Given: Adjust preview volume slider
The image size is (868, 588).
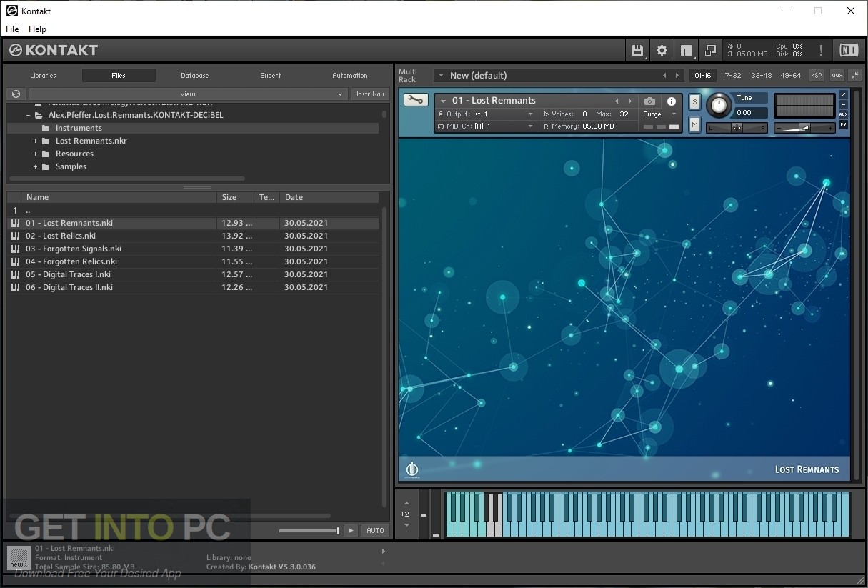Looking at the screenshot, I should (309, 531).
